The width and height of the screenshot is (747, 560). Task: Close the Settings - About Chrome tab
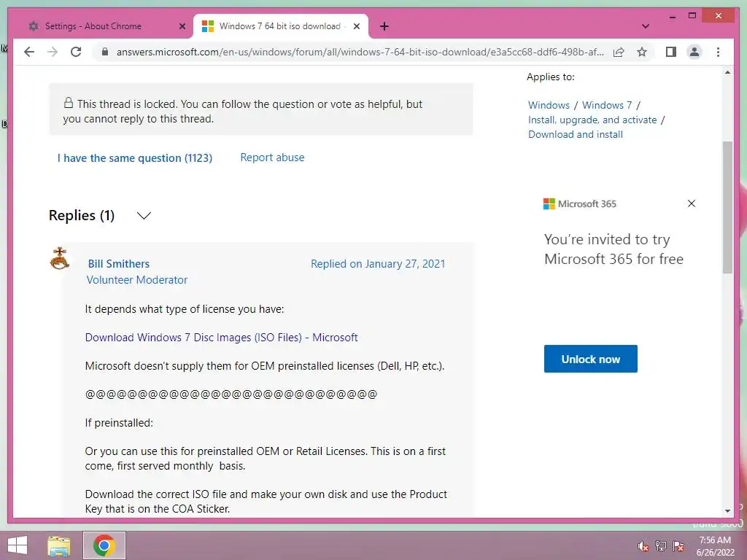point(182,26)
